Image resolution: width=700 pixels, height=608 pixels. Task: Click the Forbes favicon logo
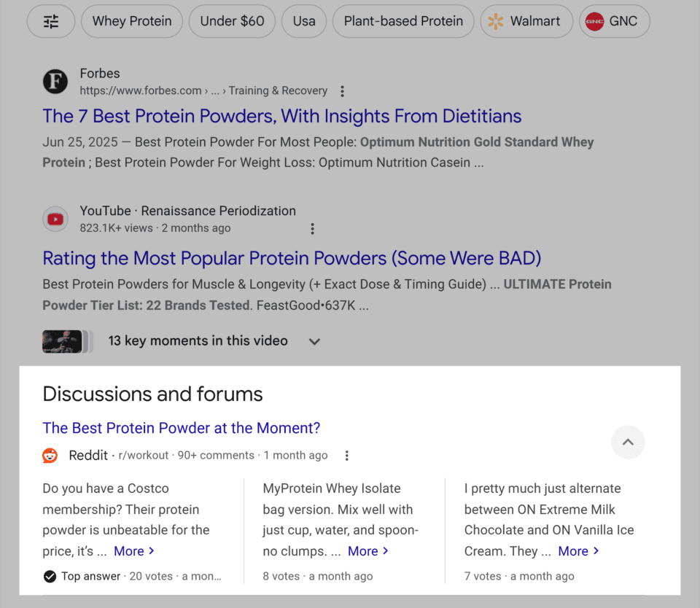(55, 82)
